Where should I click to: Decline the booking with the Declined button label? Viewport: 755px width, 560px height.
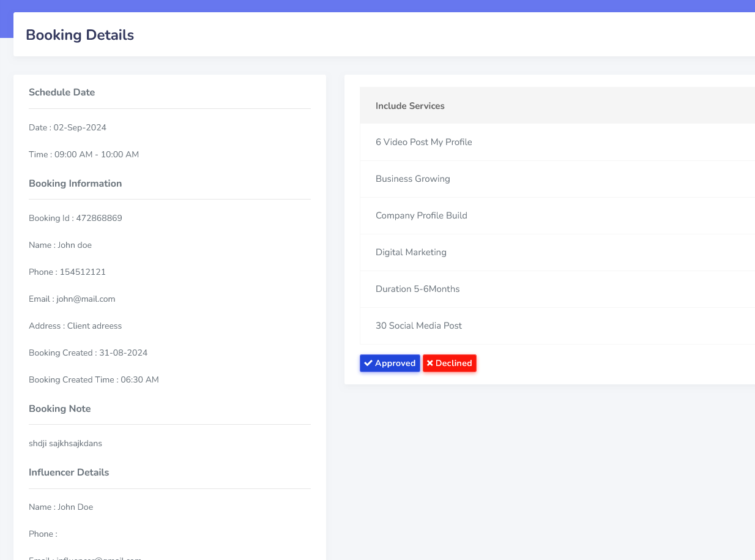[453, 364]
